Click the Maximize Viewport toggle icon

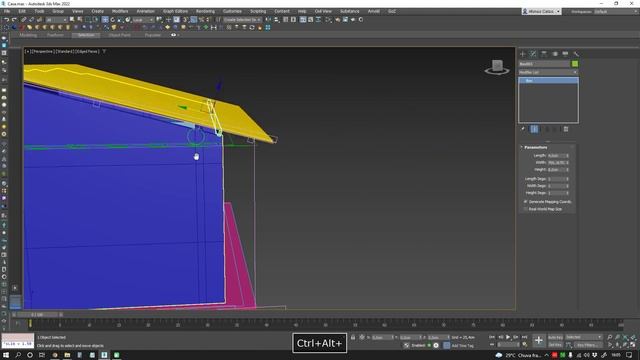(x=633, y=345)
